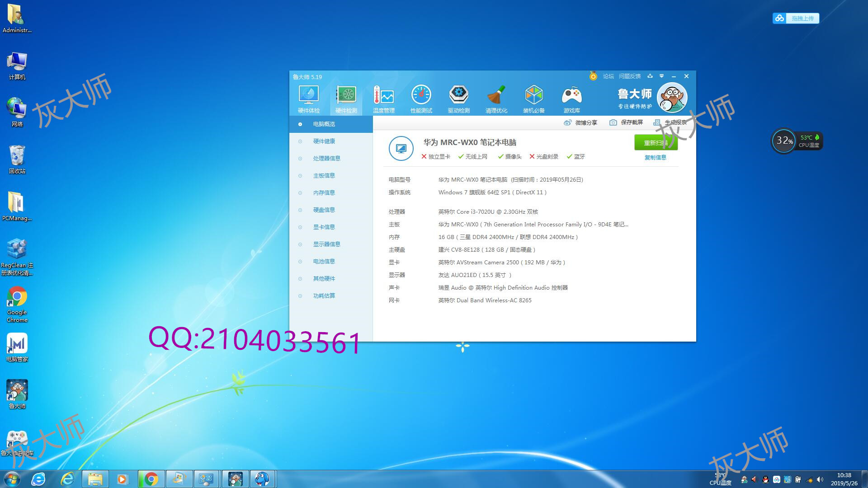
Task: Share via 微博分享
Action: (580, 122)
